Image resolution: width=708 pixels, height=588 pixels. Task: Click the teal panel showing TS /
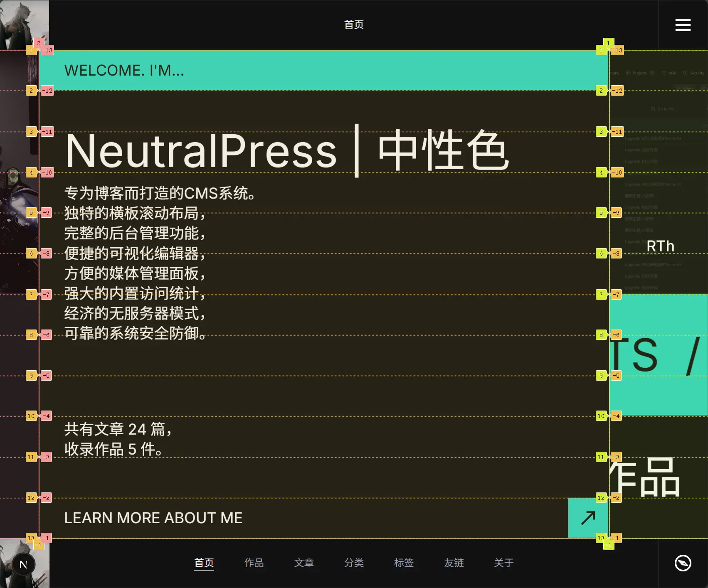click(659, 355)
